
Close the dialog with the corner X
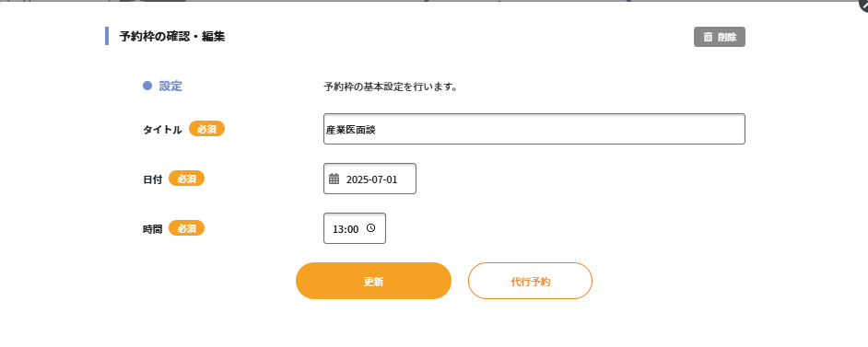coord(862,4)
